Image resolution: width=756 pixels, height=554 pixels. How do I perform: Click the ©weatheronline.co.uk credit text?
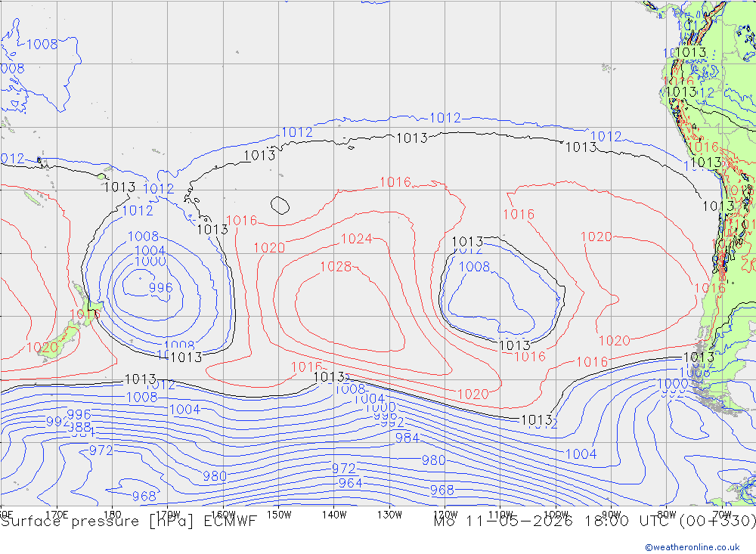(692, 547)
